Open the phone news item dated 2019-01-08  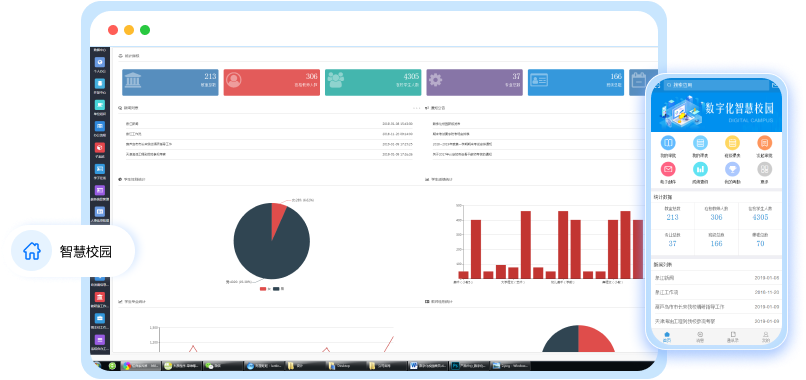point(717,278)
